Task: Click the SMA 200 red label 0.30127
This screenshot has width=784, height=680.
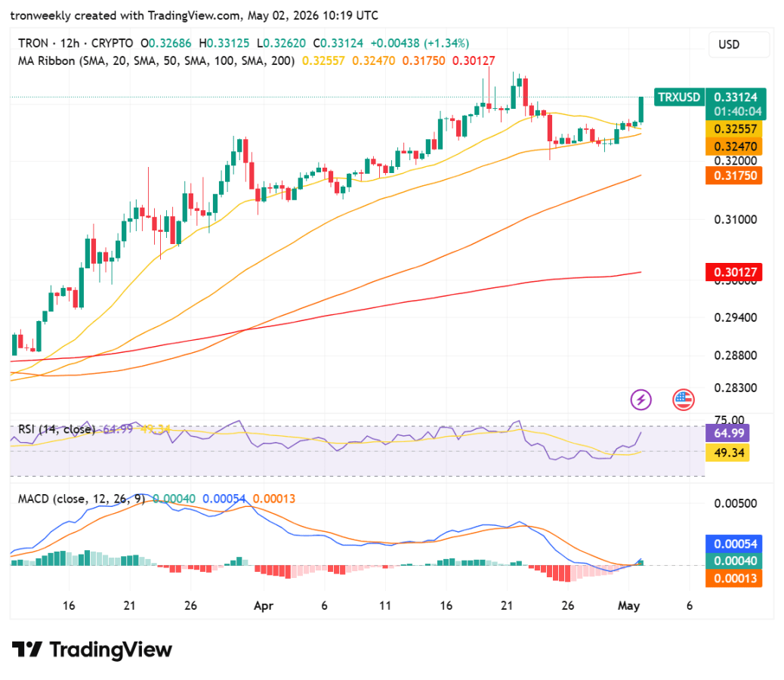Action: coord(734,272)
